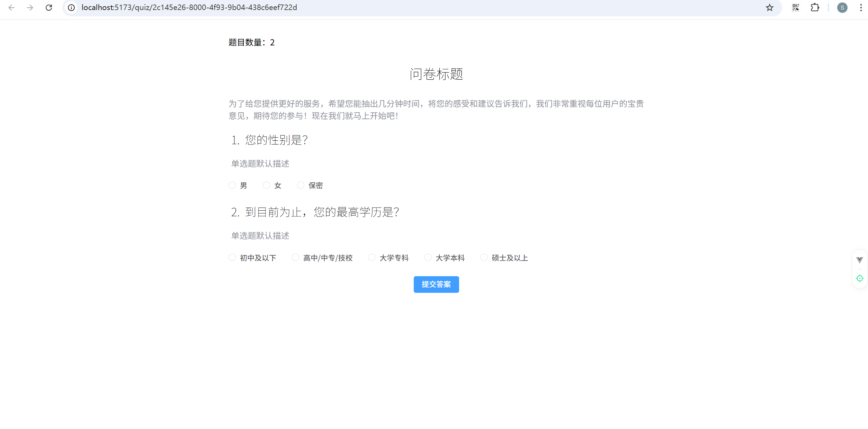The width and height of the screenshot is (868, 429).
Task: Open the QR code extension icon
Action: tap(796, 8)
